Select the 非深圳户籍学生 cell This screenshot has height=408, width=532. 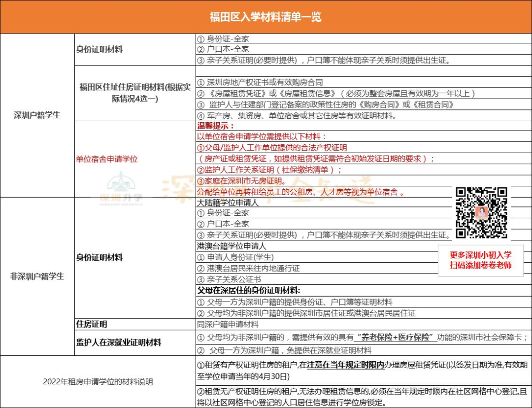[37, 276]
